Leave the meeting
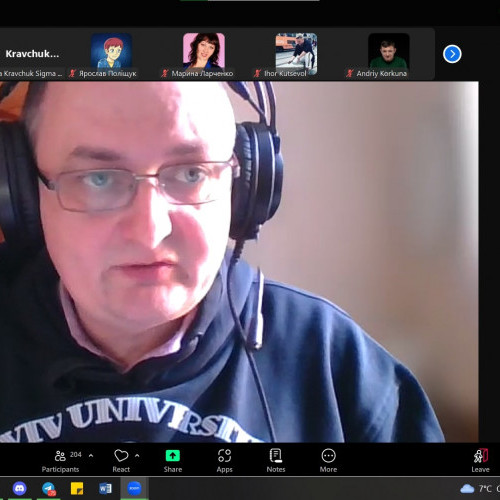 pyautogui.click(x=480, y=461)
